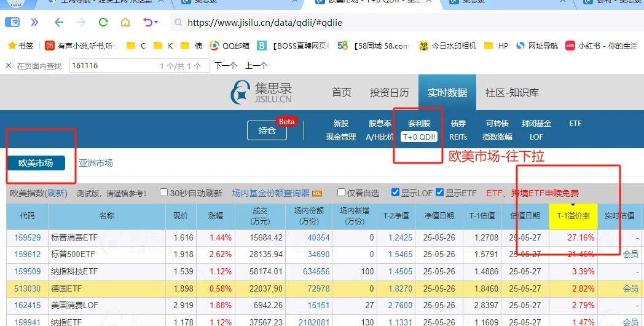Open the QQ邮箱 bookmark
This screenshot has width=644, height=326.
tap(229, 46)
